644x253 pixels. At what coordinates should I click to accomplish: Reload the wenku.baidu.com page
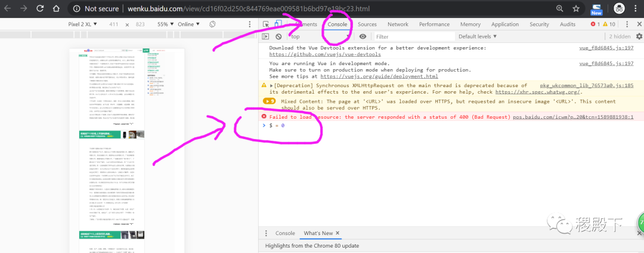[x=40, y=8]
